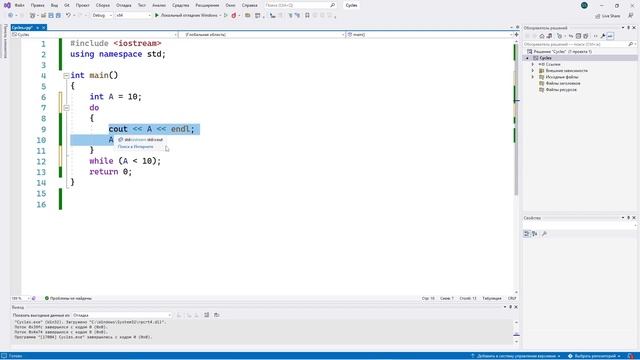Click the Show All Files icon in Solution Explorer
This screenshot has height=360, width=640.
[x=586, y=36]
